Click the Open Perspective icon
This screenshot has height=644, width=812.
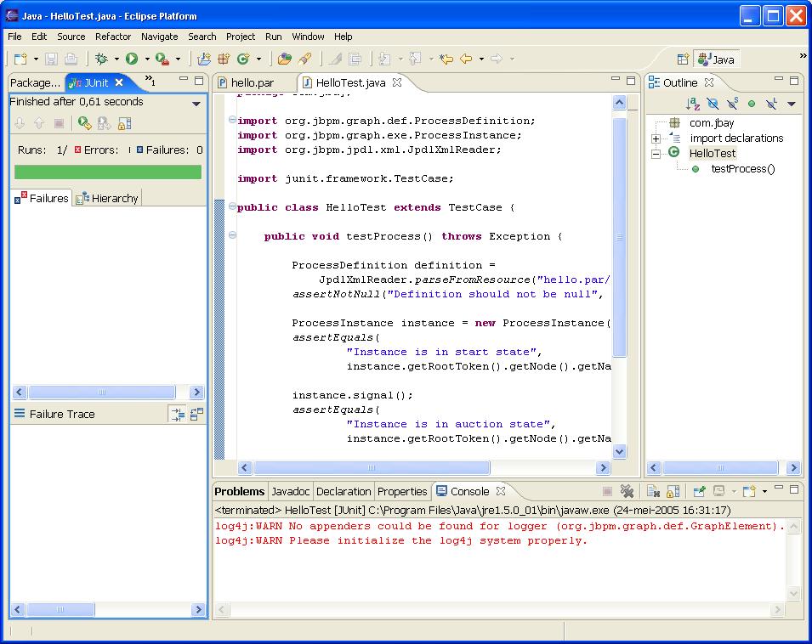coord(683,59)
